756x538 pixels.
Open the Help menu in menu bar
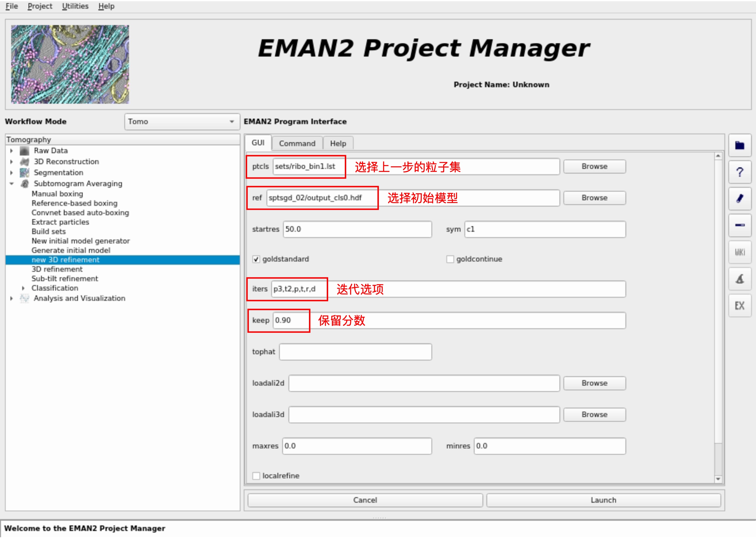106,6
